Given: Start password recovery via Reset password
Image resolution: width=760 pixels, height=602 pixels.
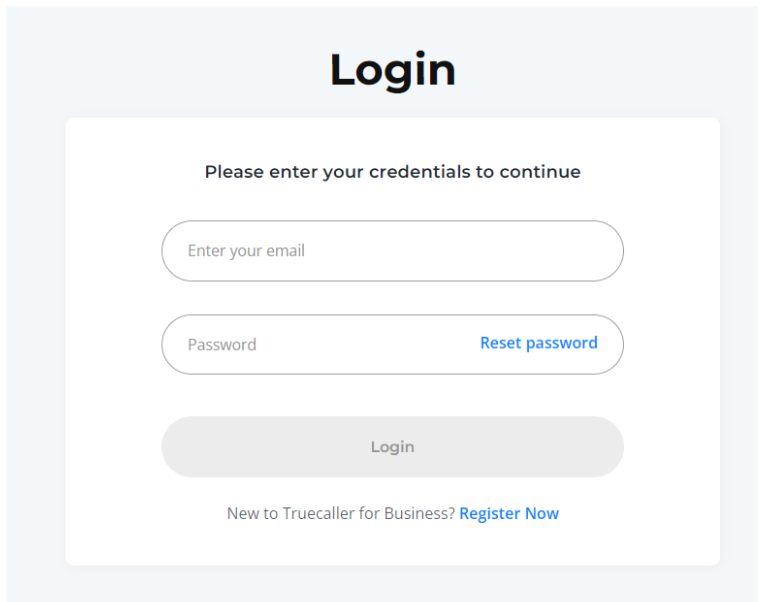Looking at the screenshot, I should pos(538,343).
